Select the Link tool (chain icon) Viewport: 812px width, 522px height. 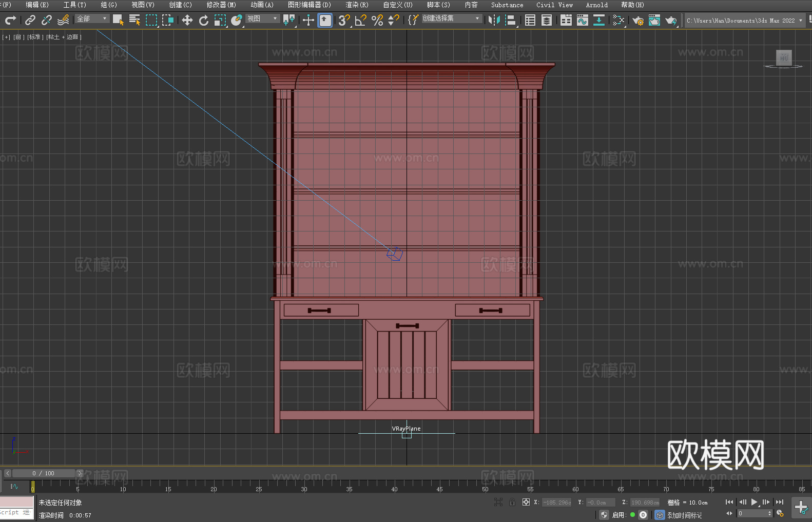[30, 20]
